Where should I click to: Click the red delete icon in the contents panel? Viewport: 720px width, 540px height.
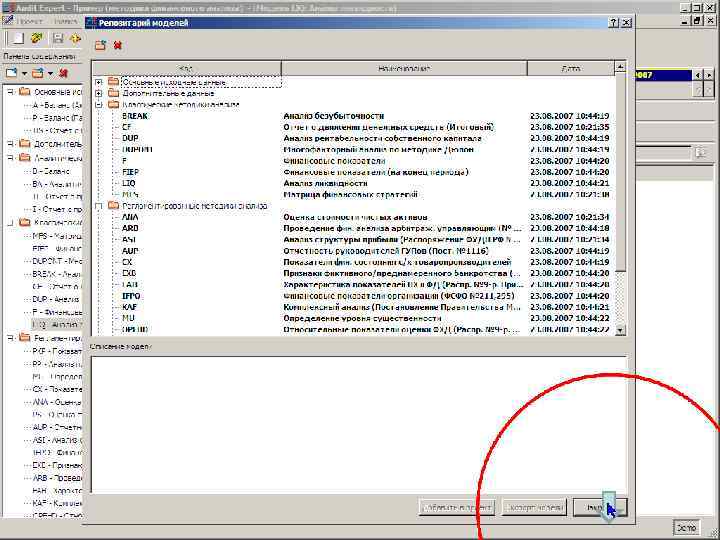(64, 73)
